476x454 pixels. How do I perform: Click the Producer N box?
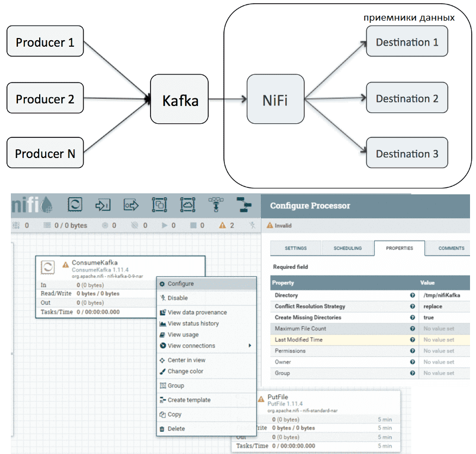point(45,153)
